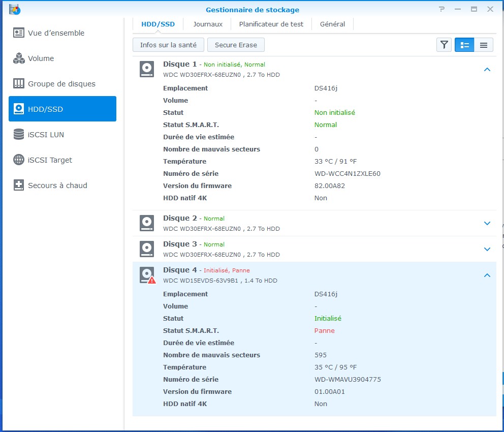Viewport: 504px width, 432px height.
Task: Expand the Disque 2 details
Action: (x=487, y=223)
